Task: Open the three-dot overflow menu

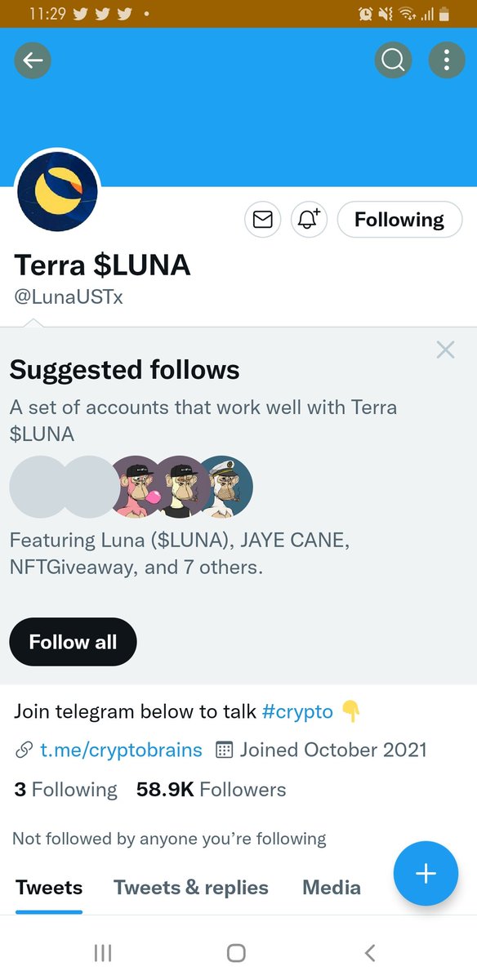Action: (446, 60)
